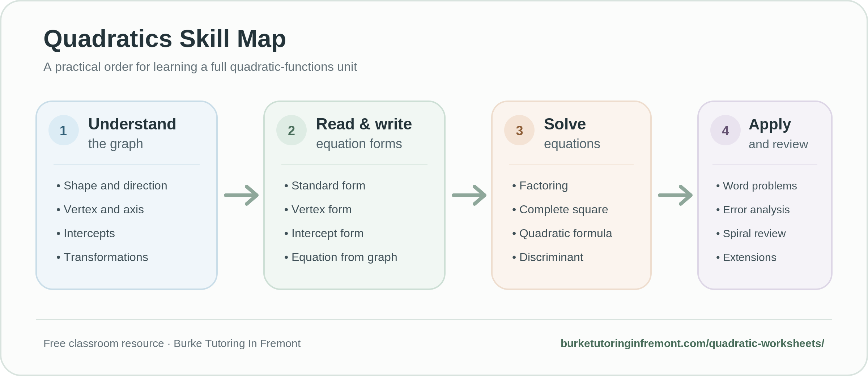Image resolution: width=868 pixels, height=376 pixels.
Task: Select the Discriminant bullet item
Action: tap(548, 257)
